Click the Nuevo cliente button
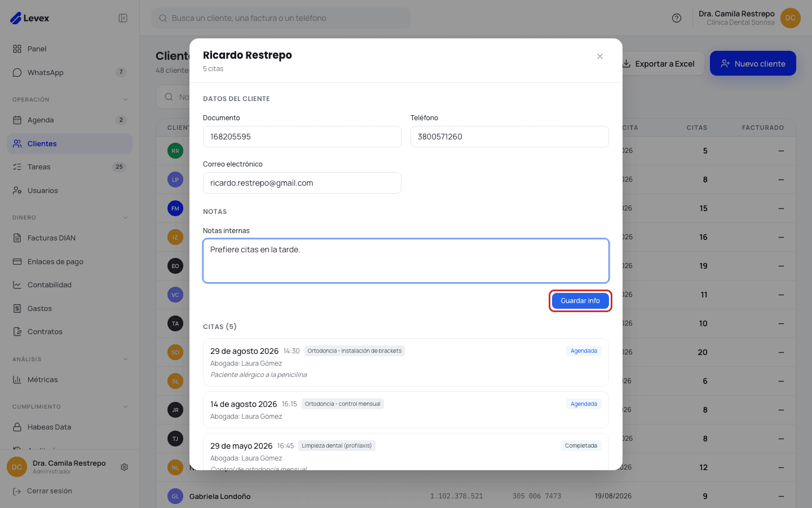The height and width of the screenshot is (508, 812). (753, 63)
